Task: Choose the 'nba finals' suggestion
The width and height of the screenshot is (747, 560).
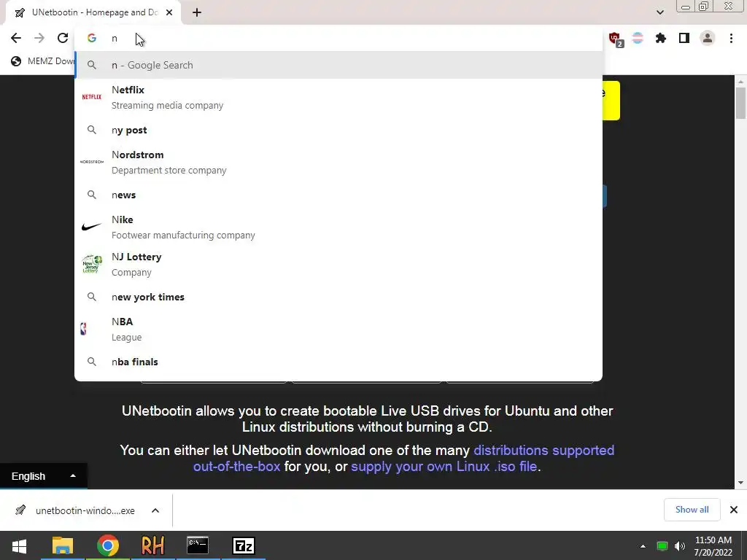Action: [x=338, y=362]
